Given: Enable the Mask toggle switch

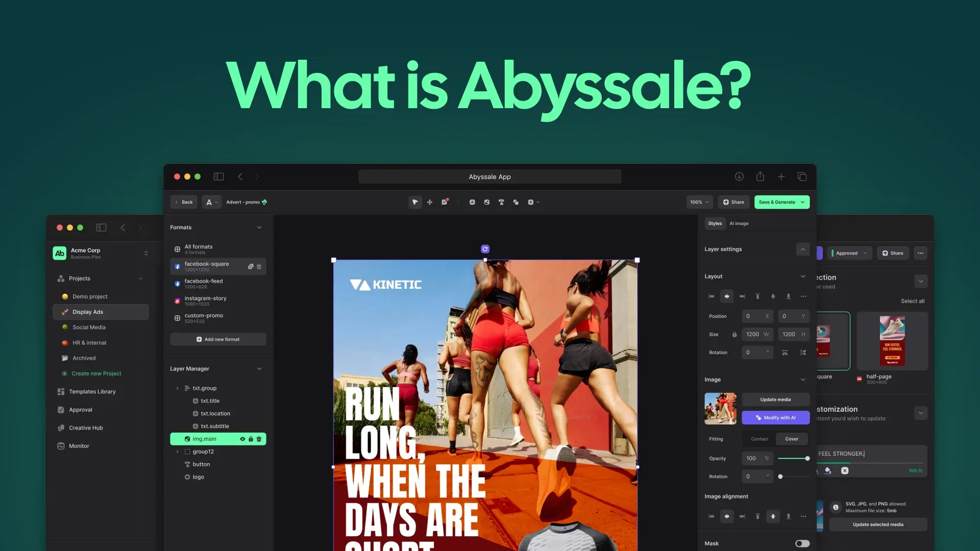Looking at the screenshot, I should pos(802,543).
